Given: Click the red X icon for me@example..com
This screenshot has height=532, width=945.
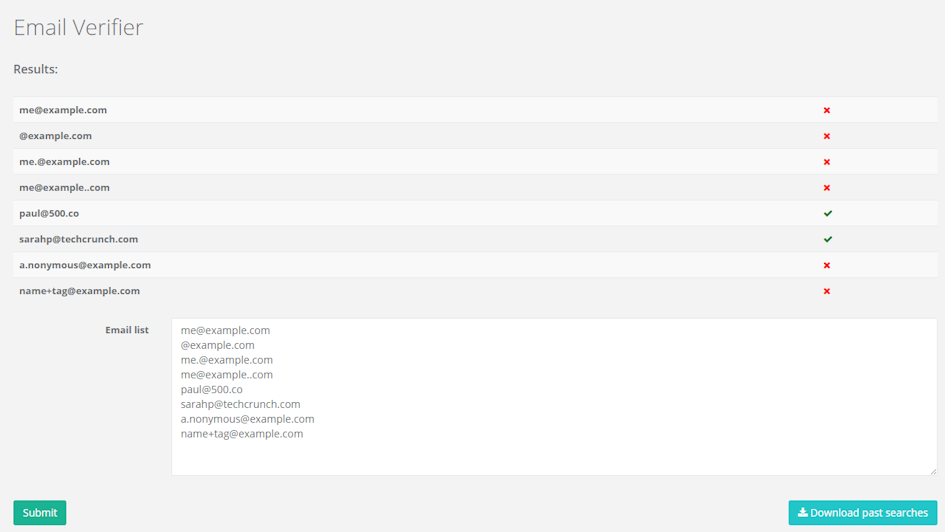Looking at the screenshot, I should coord(826,188).
